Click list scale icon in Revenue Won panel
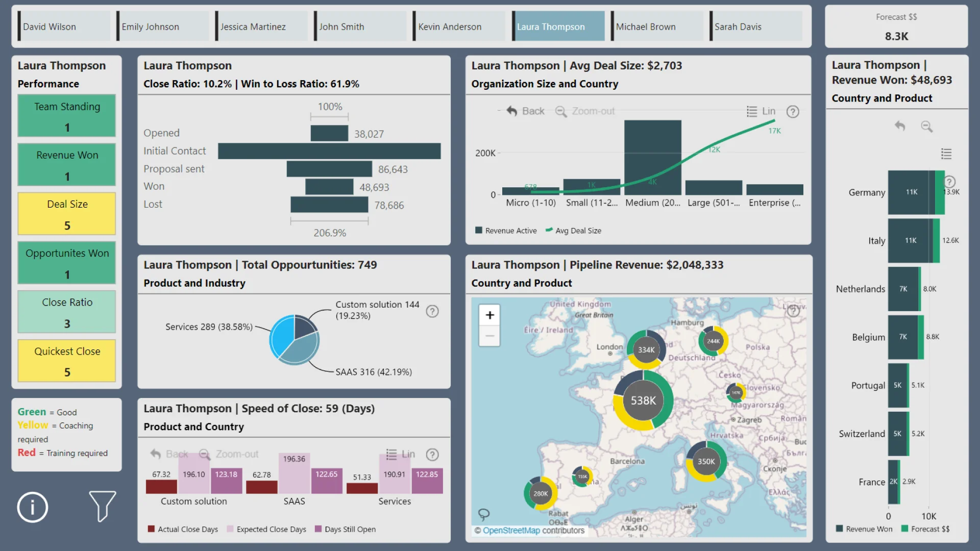This screenshot has width=980, height=551. pos(946,154)
